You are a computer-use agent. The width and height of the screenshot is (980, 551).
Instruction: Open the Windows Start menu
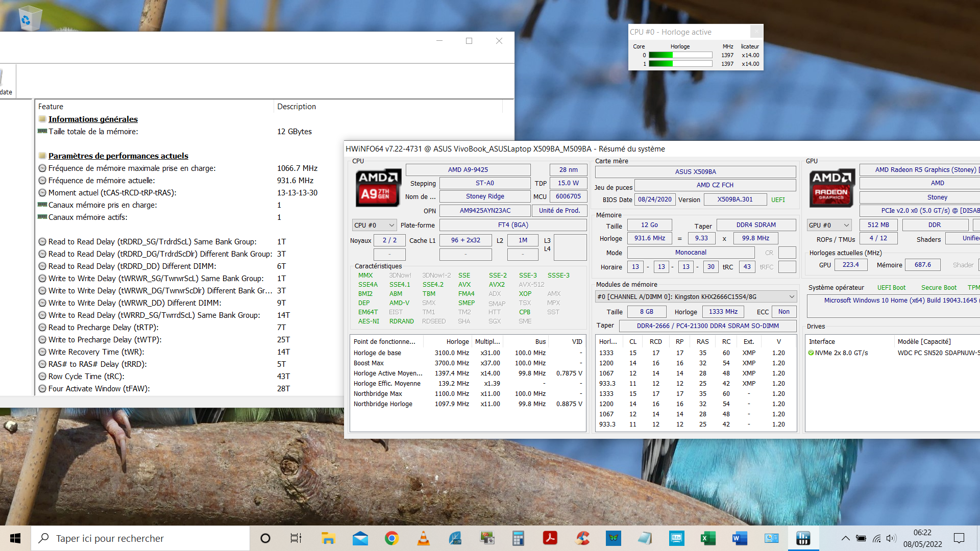pyautogui.click(x=15, y=538)
